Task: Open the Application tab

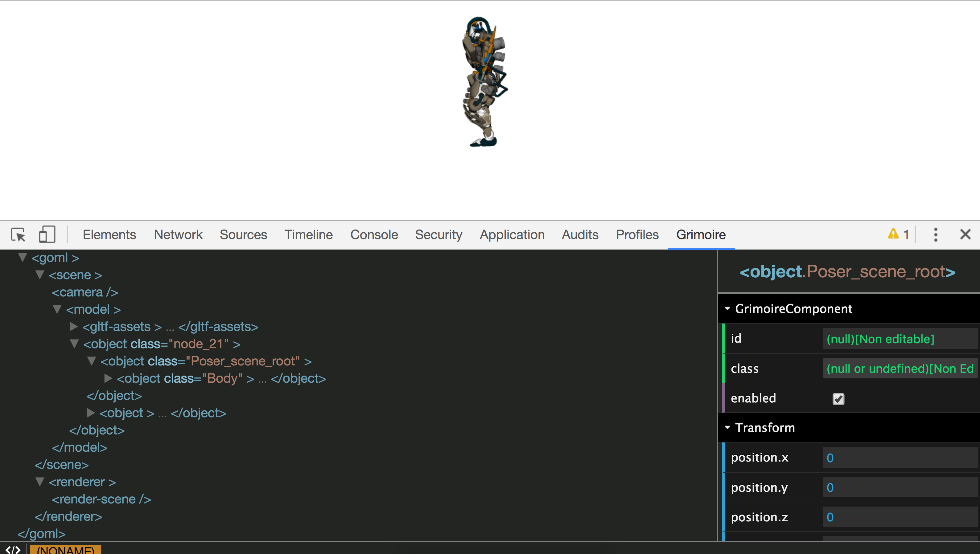Action: 512,234
